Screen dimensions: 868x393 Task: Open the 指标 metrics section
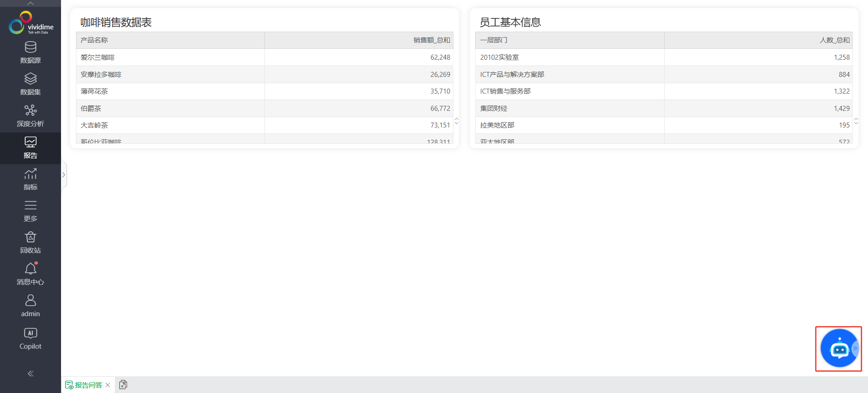tap(30, 180)
